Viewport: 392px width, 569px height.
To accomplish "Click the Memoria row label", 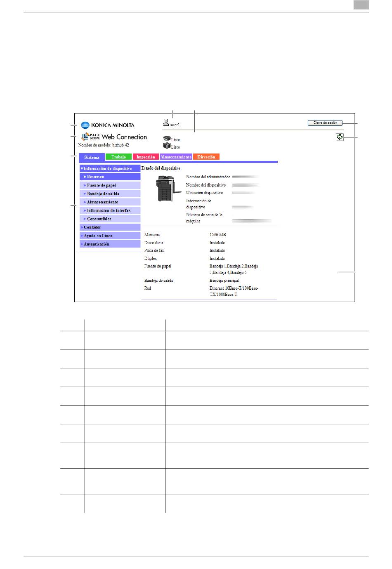I will (x=152, y=234).
